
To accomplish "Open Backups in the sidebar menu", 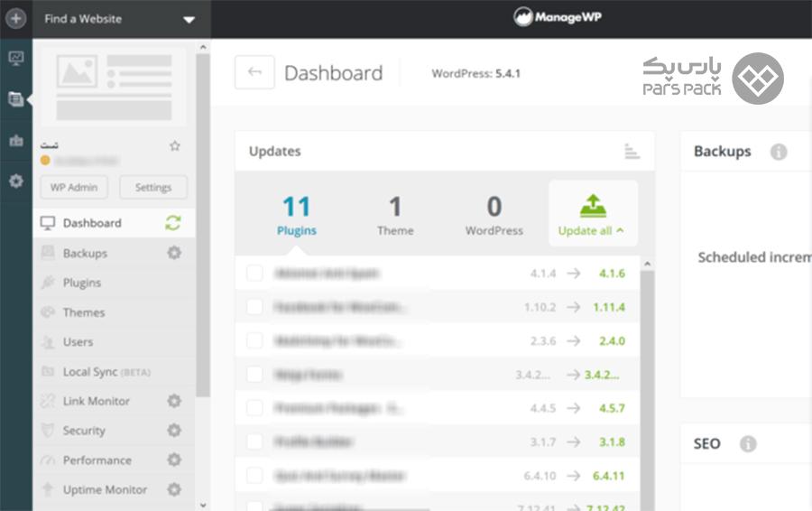I will (x=114, y=253).
